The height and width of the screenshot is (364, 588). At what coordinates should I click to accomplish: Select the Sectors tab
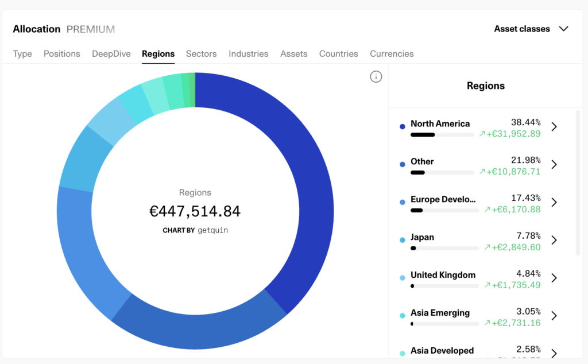tap(201, 53)
